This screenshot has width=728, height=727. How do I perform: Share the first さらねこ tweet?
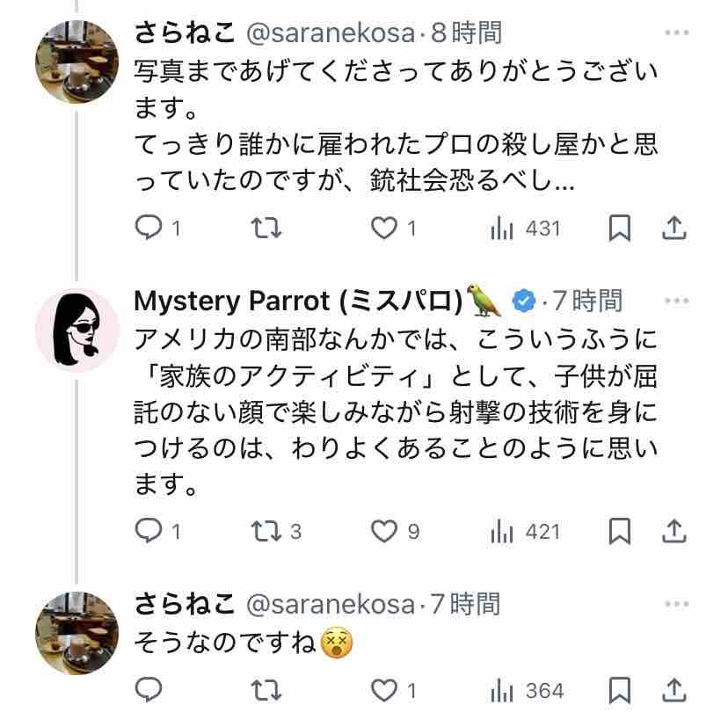coord(674,228)
